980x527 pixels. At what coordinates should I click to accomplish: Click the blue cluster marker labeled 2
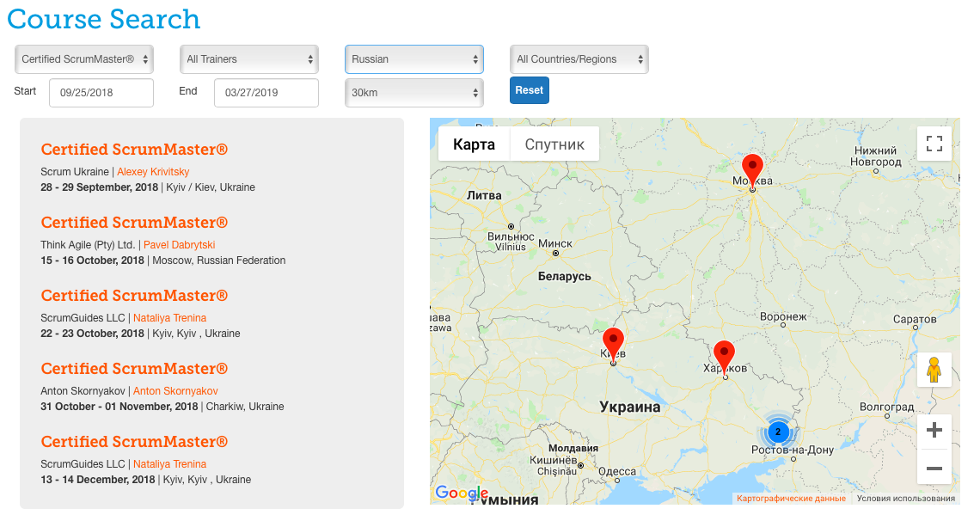(x=777, y=432)
